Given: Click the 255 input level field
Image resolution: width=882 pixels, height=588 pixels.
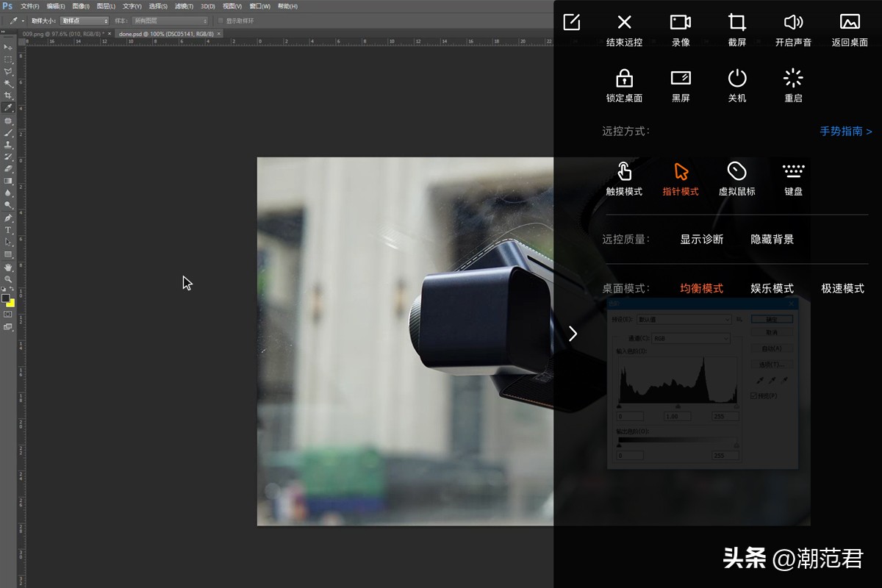Looking at the screenshot, I should 725,416.
